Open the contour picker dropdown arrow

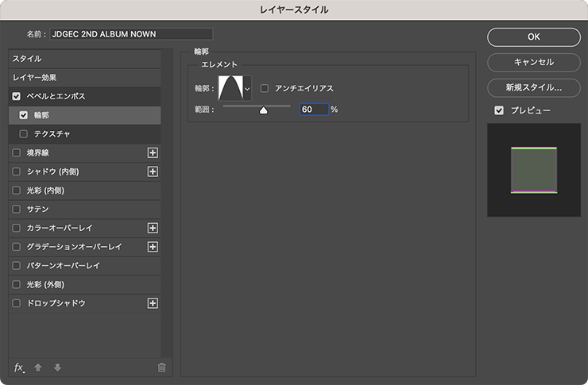tap(247, 88)
